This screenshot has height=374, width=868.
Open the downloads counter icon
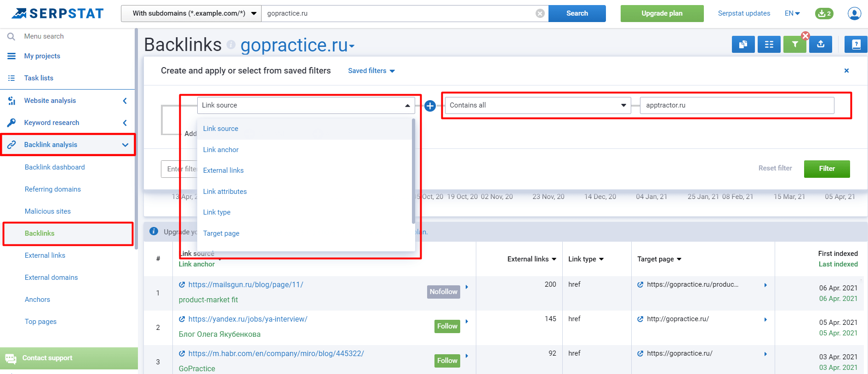824,13
